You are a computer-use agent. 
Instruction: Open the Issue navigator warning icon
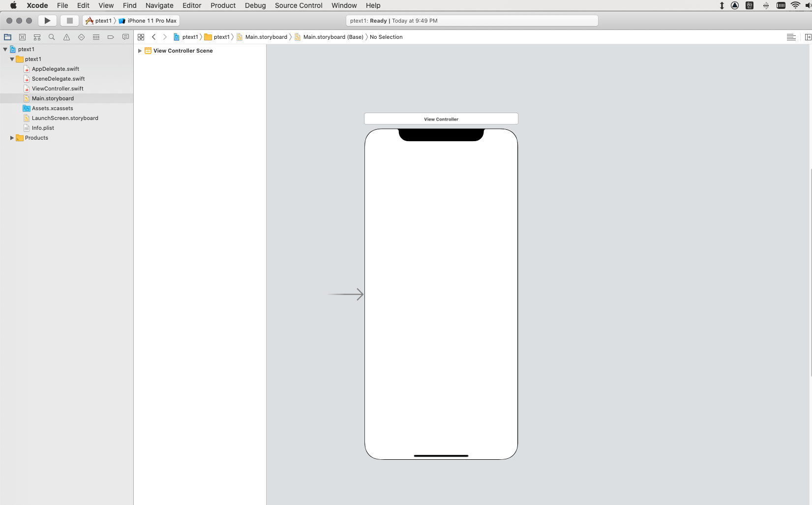(66, 37)
